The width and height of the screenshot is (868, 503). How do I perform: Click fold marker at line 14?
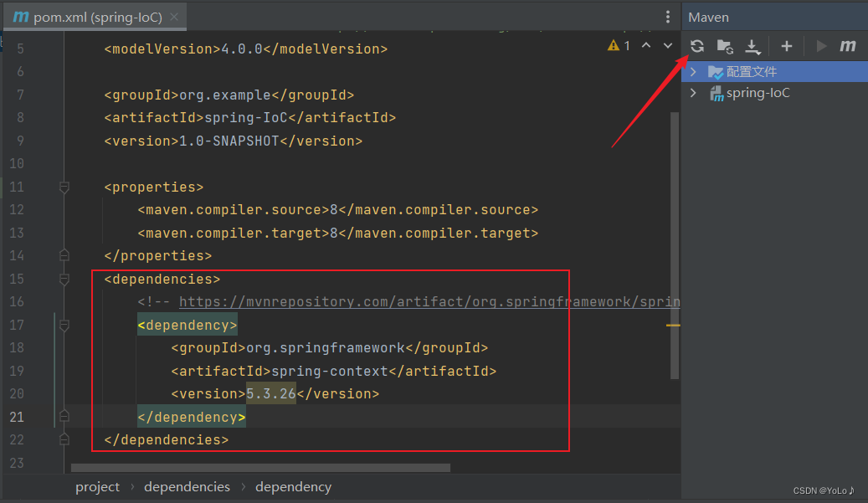(64, 255)
